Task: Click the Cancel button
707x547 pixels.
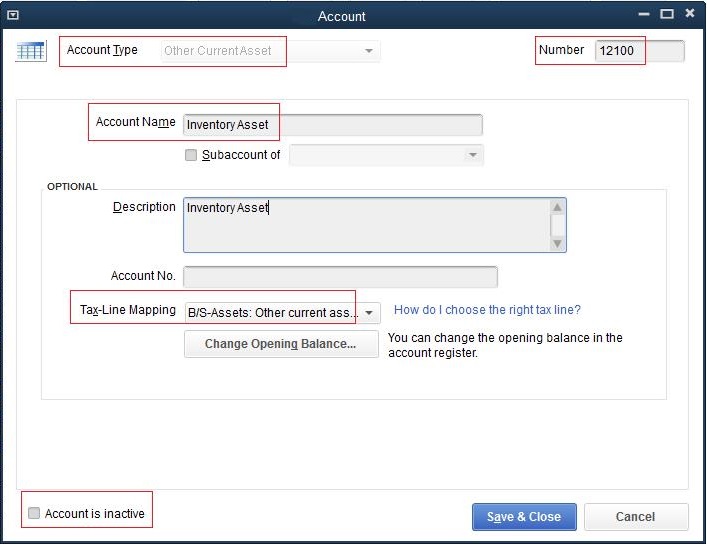Action: point(636,517)
